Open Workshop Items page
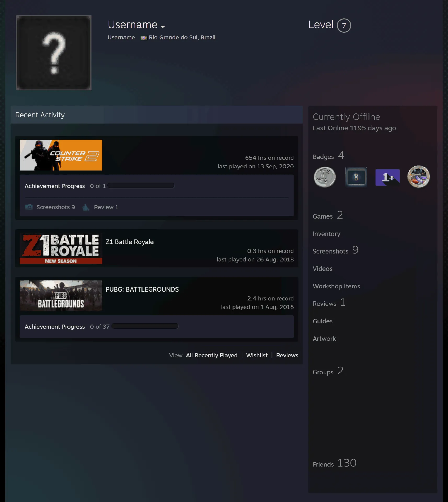Viewport: 448px width, 502px height. (336, 286)
